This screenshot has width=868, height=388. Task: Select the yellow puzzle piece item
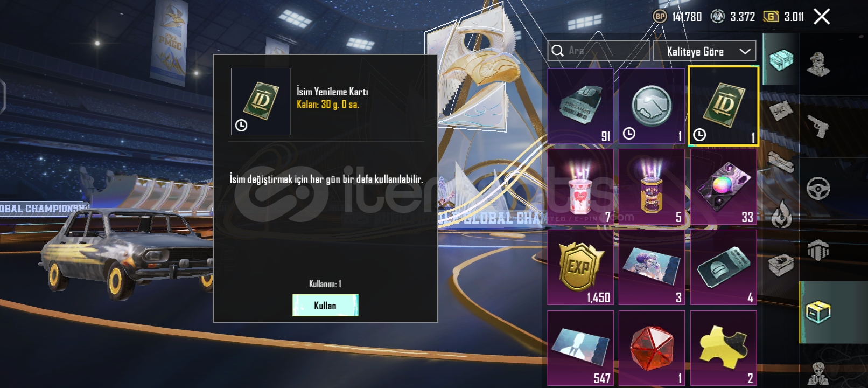[x=723, y=348]
